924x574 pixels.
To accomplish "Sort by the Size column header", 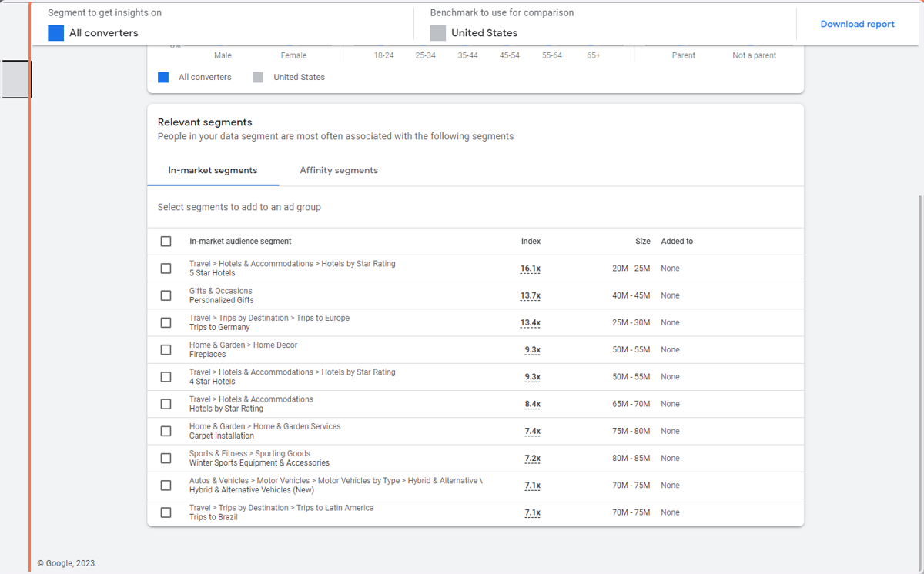I will [642, 242].
